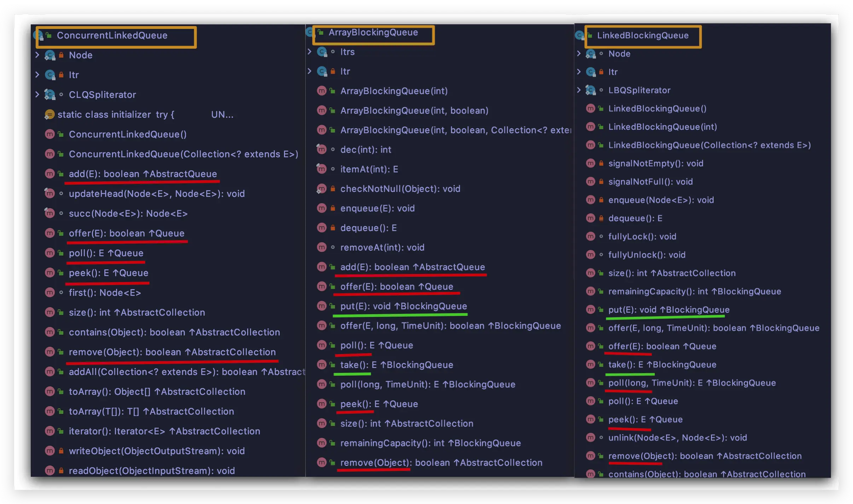This screenshot has height=504, width=853.
Task: Select add(E): boolean in ArrayBlockingQueue
Action: pyautogui.click(x=413, y=267)
